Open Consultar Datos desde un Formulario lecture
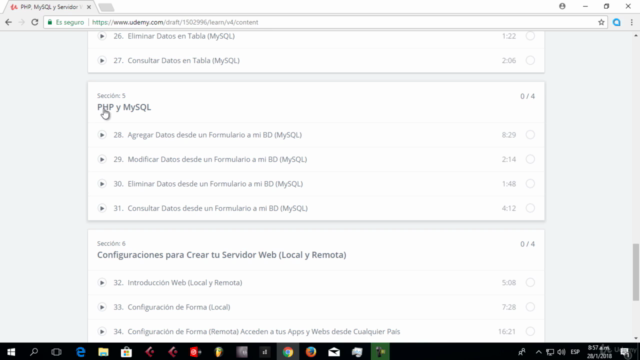Viewport: 640px width, 360px height. [x=218, y=209]
